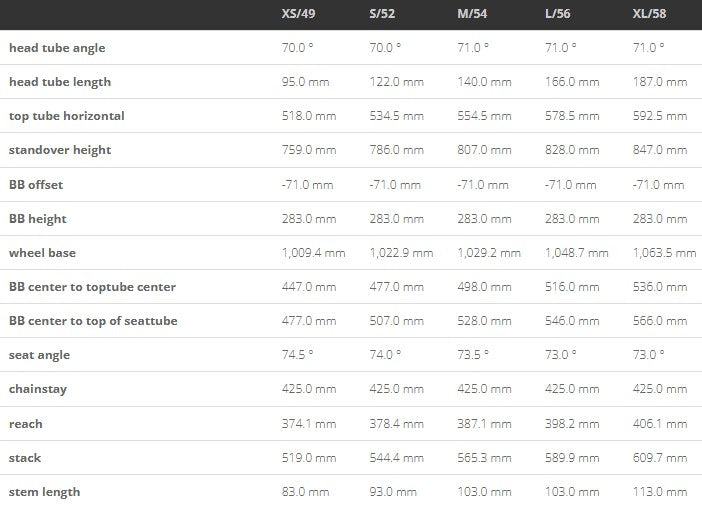Click the head tube angle row label
Screen dimensions: 702x506
(x=57, y=48)
